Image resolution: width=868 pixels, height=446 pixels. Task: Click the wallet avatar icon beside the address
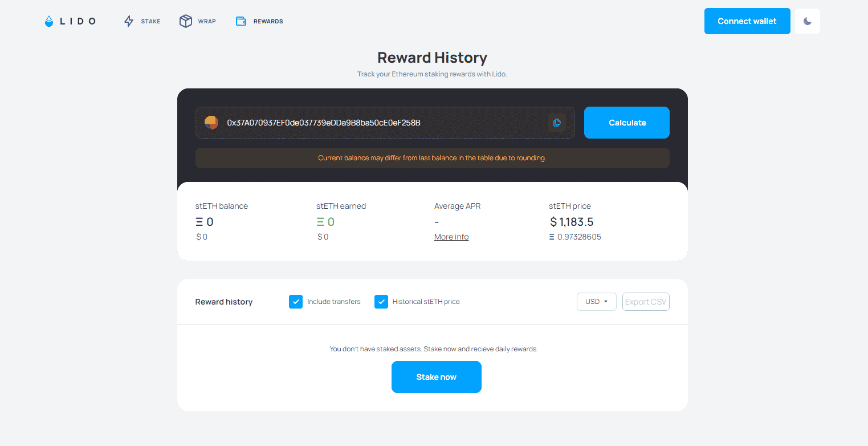211,122
